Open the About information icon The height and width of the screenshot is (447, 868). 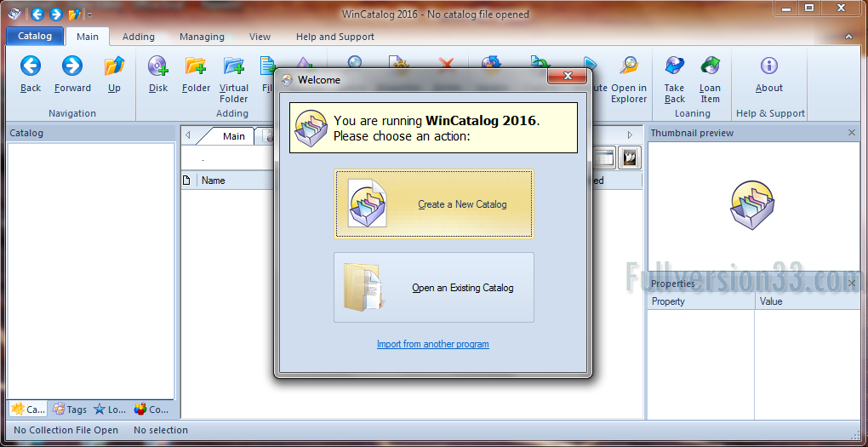[769, 66]
